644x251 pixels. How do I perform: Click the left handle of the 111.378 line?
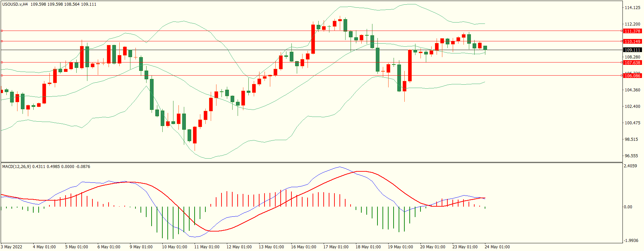point(2,31)
